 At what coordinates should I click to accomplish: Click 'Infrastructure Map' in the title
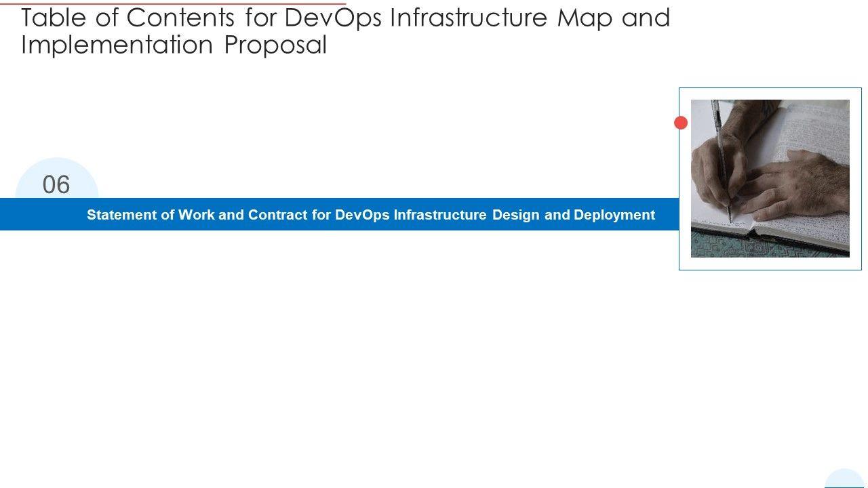coord(494,18)
